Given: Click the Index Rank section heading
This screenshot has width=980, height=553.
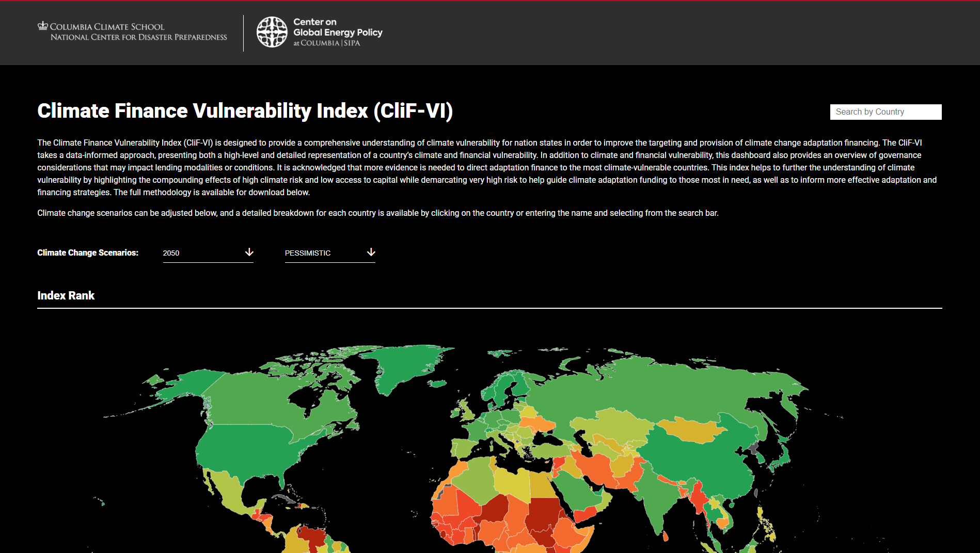Looking at the screenshot, I should click(x=66, y=295).
